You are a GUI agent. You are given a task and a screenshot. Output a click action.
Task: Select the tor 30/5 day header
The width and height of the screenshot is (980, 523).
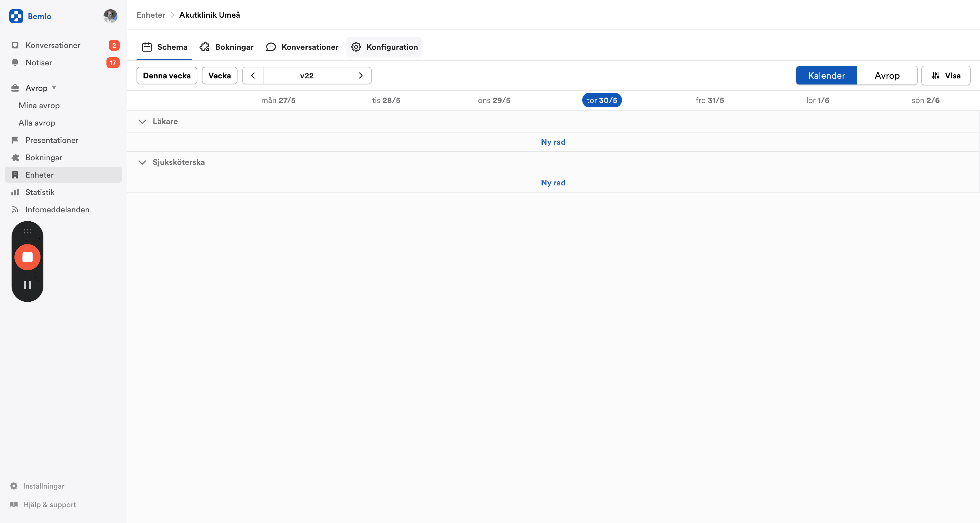602,100
